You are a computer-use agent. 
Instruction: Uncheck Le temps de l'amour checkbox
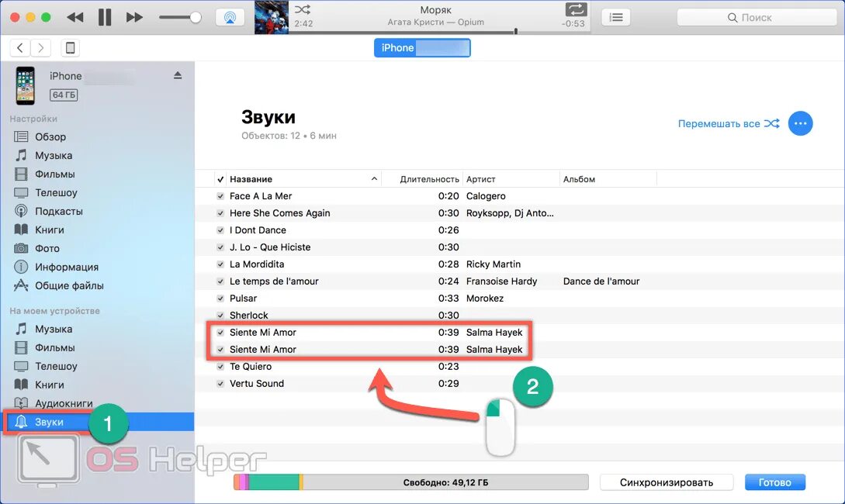(220, 281)
